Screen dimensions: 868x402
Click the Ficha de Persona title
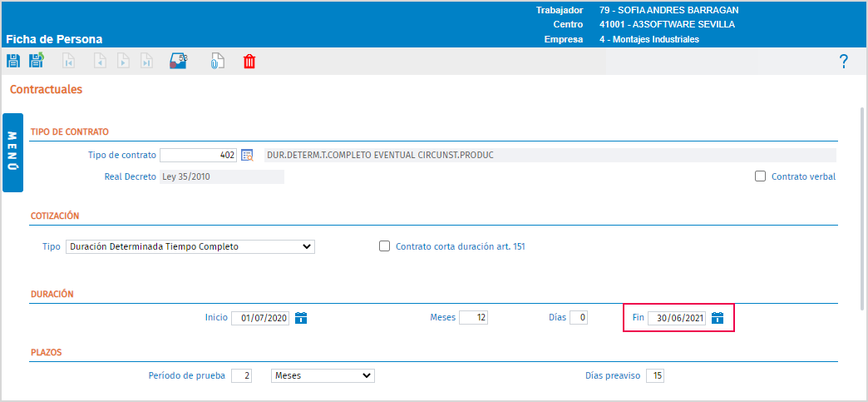click(x=54, y=39)
